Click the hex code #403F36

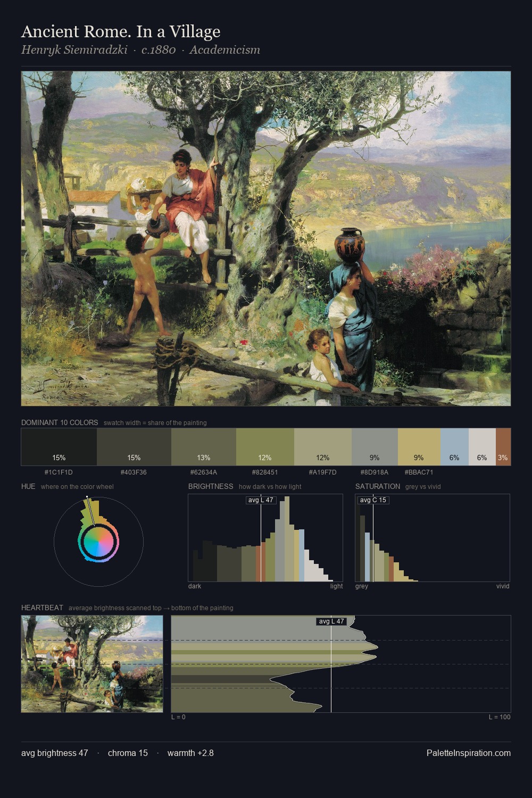tap(134, 472)
